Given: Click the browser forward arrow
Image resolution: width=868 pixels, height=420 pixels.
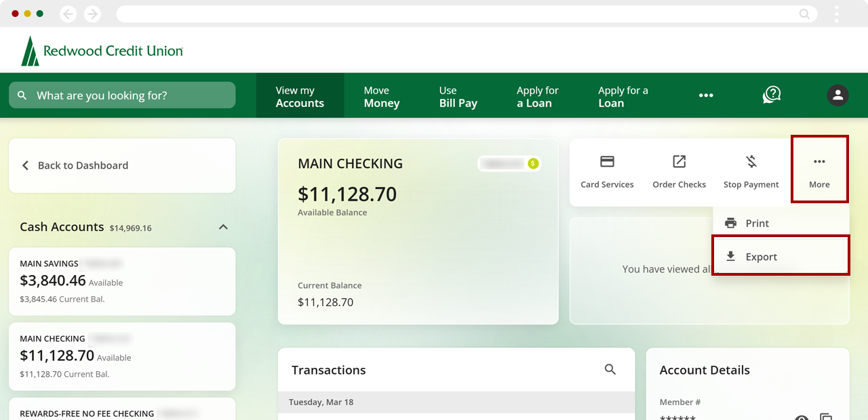Looking at the screenshot, I should [x=92, y=14].
